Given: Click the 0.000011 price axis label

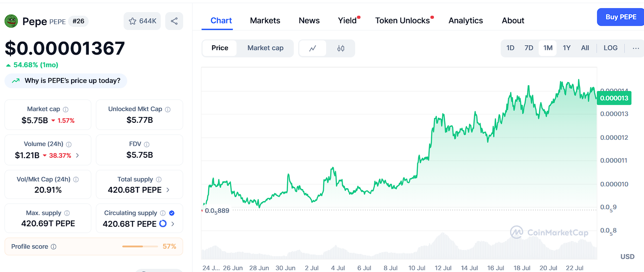Looking at the screenshot, I should pos(613,160).
